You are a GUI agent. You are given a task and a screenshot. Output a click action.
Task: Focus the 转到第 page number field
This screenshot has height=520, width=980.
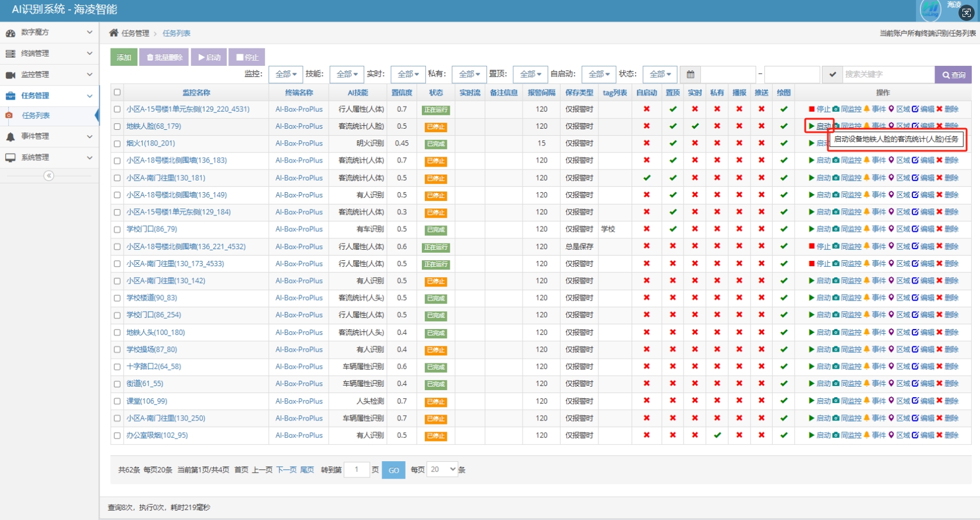coord(357,469)
